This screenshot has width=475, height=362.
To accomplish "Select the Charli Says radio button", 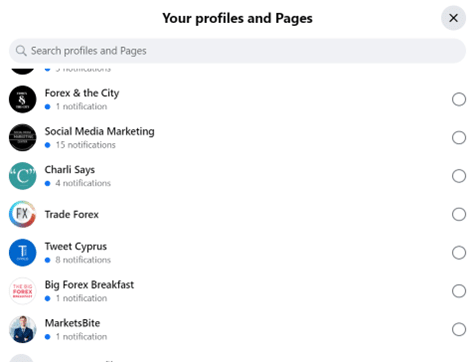I will (459, 176).
